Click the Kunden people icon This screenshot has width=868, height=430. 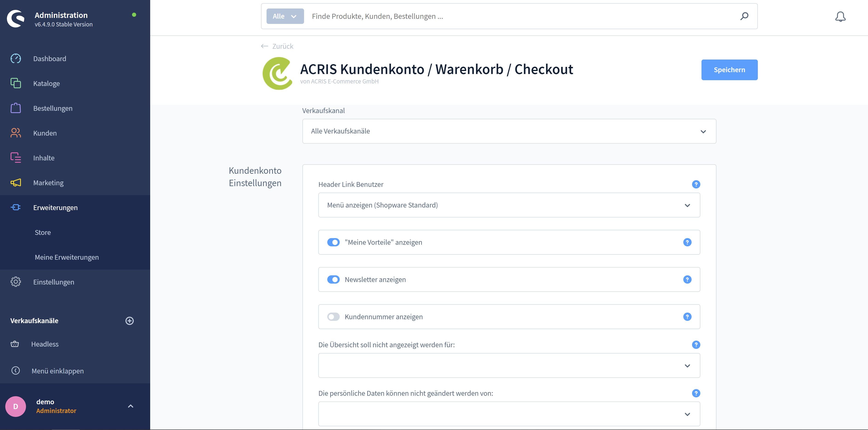15,133
